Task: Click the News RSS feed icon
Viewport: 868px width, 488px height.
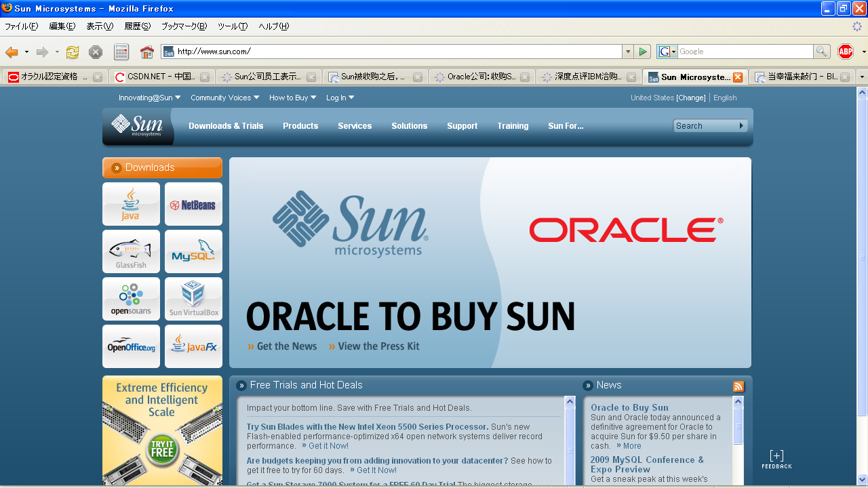Action: tap(738, 386)
